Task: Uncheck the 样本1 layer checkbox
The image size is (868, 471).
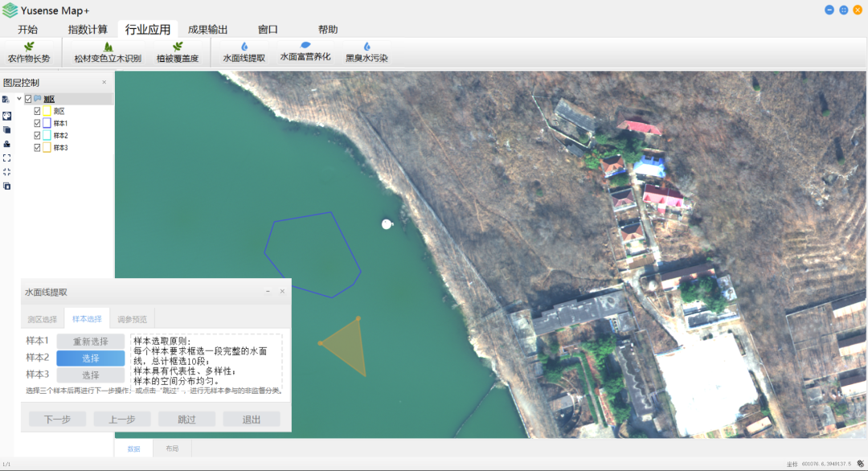Action: tap(37, 124)
